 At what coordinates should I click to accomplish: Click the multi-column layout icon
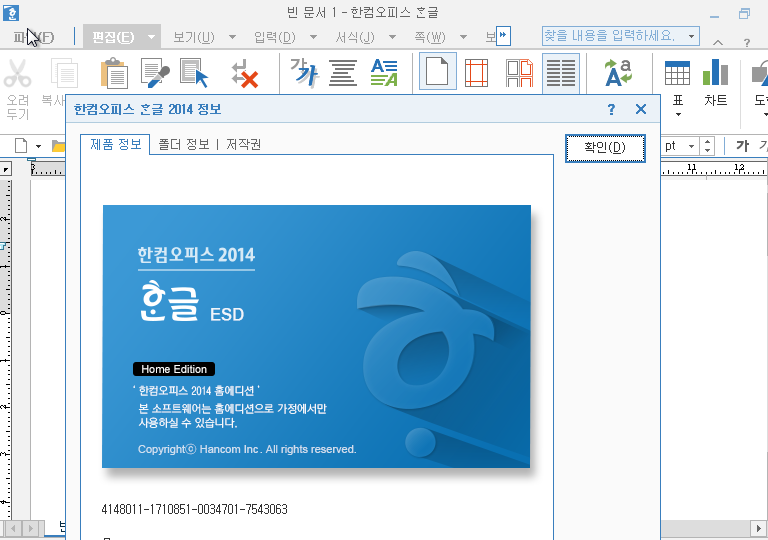click(561, 73)
